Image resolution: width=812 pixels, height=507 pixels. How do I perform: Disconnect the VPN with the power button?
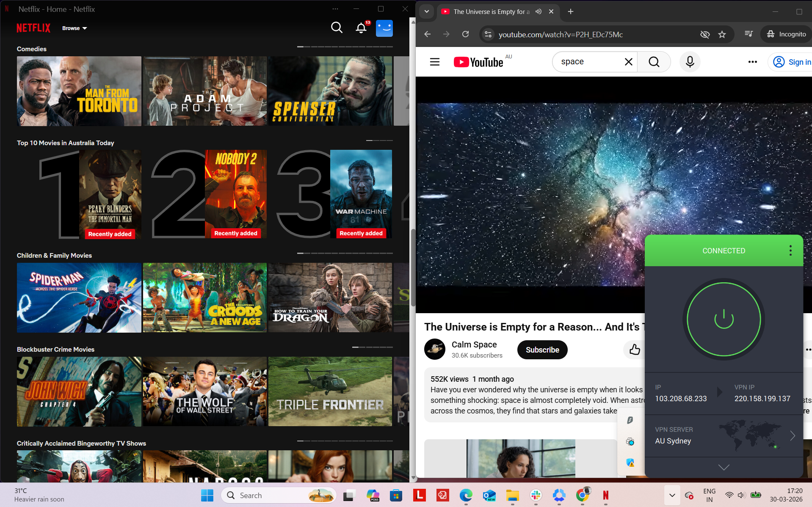724,320
